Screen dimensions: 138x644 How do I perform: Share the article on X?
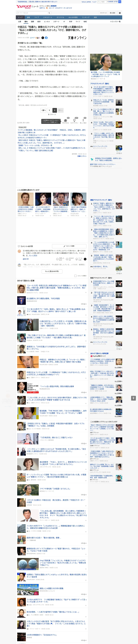[x=43, y=38]
